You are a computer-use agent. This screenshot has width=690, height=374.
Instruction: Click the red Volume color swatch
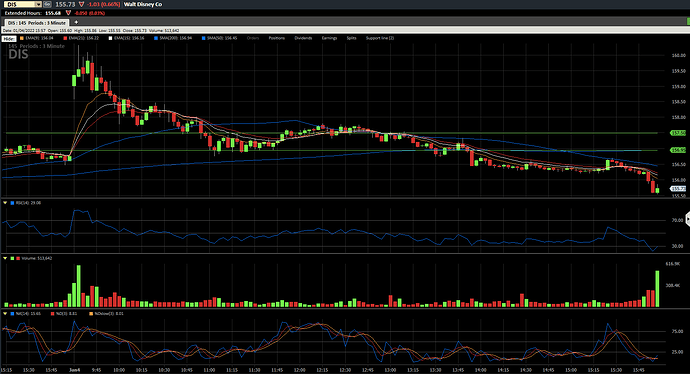click(18, 258)
